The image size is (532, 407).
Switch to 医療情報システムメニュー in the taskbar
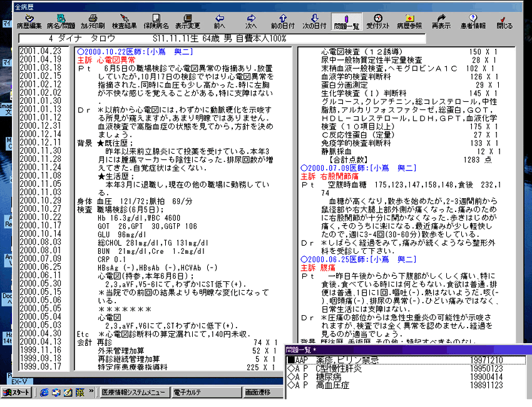[x=135, y=393]
